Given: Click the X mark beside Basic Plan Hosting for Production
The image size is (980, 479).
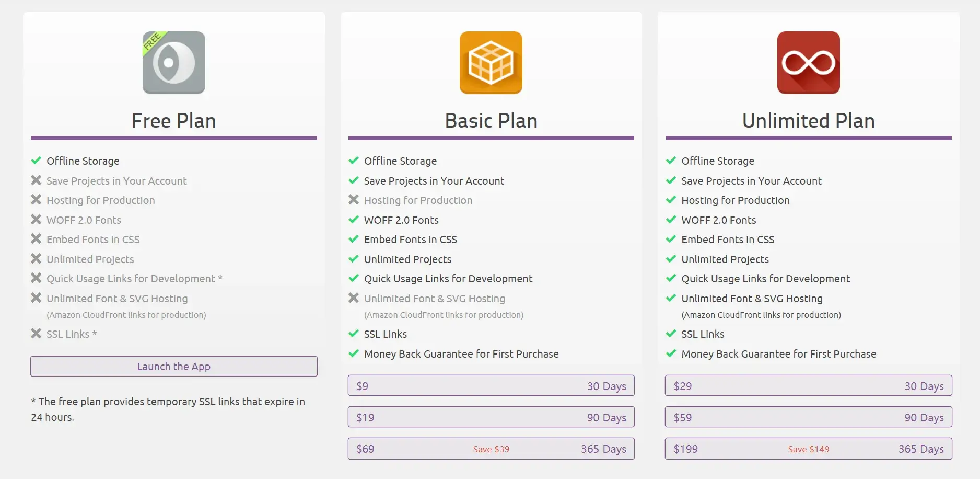Looking at the screenshot, I should coord(354,200).
